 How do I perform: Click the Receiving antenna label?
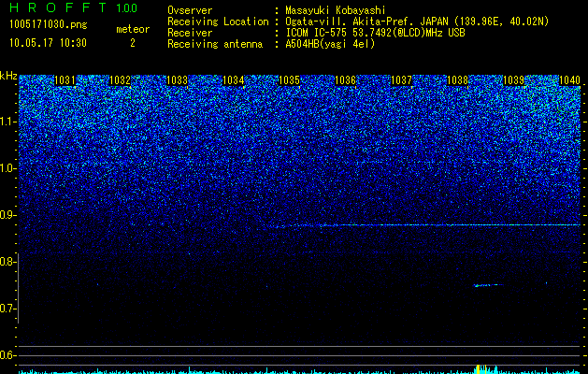(x=215, y=44)
